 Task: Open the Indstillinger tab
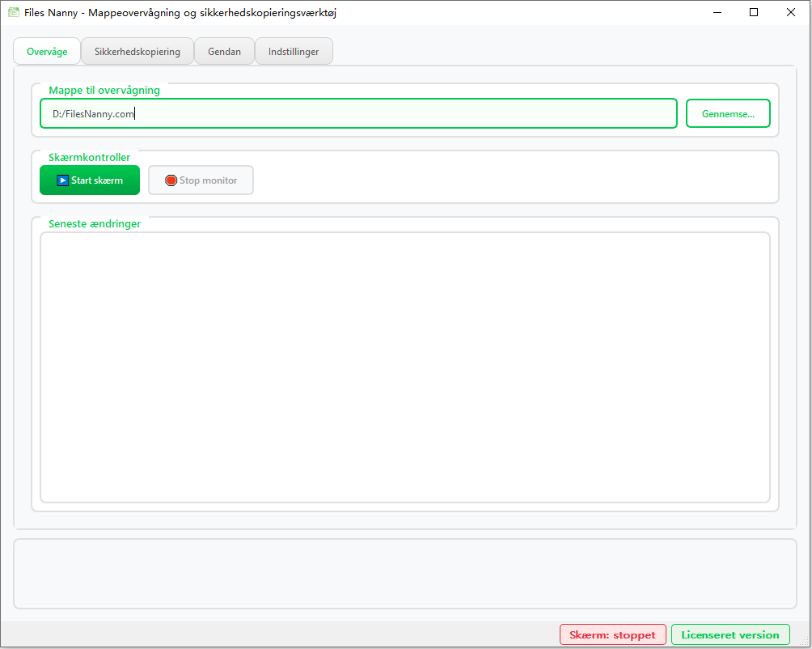pyautogui.click(x=294, y=51)
